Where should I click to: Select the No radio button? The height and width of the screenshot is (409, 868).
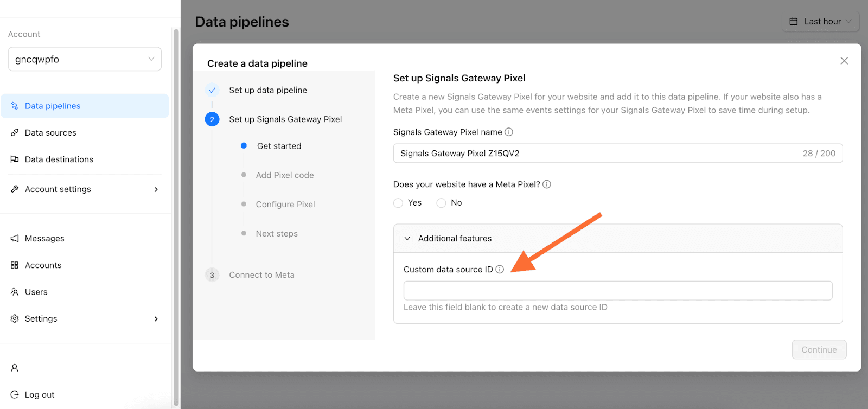[441, 203]
